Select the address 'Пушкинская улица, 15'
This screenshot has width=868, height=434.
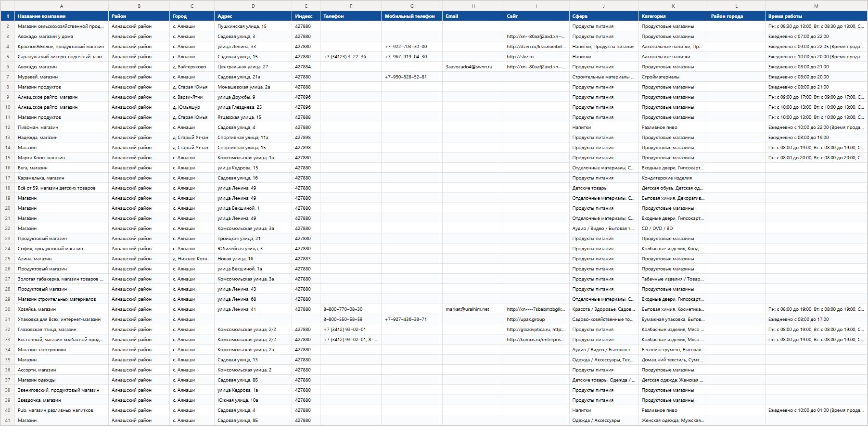[x=253, y=26]
